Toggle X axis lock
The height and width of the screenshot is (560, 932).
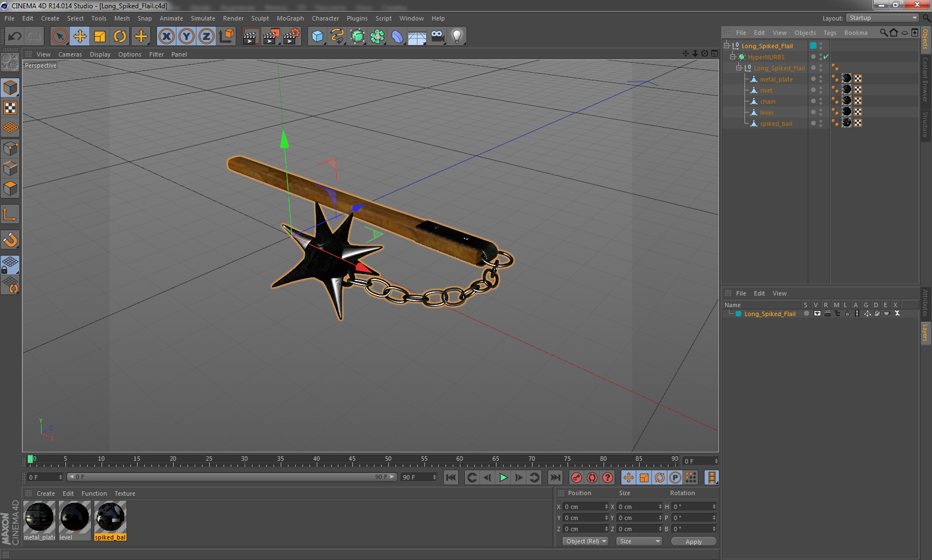pos(166,37)
